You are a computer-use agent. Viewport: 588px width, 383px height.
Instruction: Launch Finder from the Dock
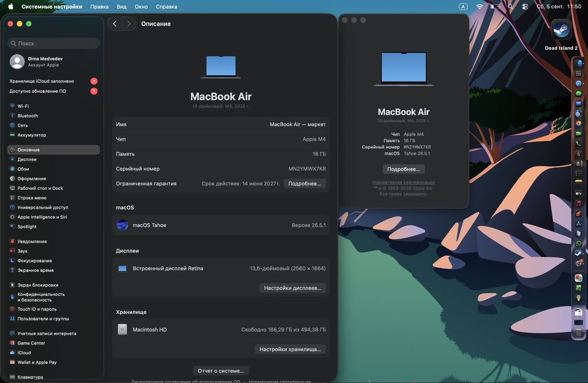coord(578,64)
